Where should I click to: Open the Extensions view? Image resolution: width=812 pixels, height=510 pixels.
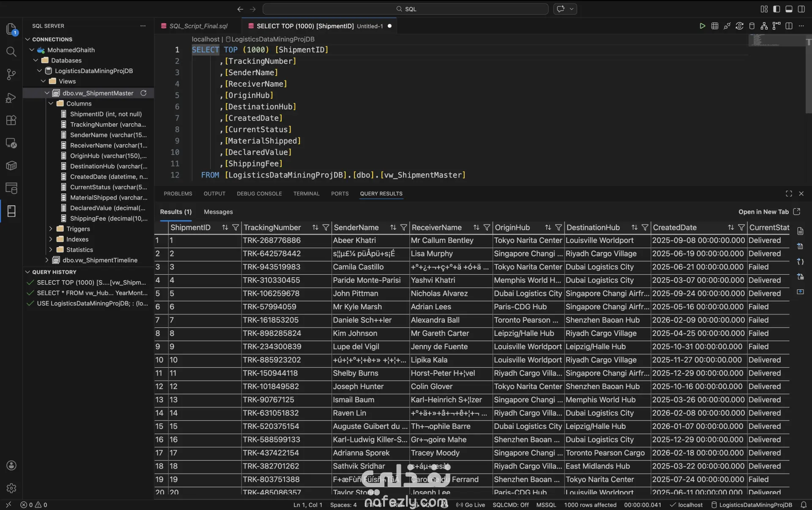[x=11, y=120]
